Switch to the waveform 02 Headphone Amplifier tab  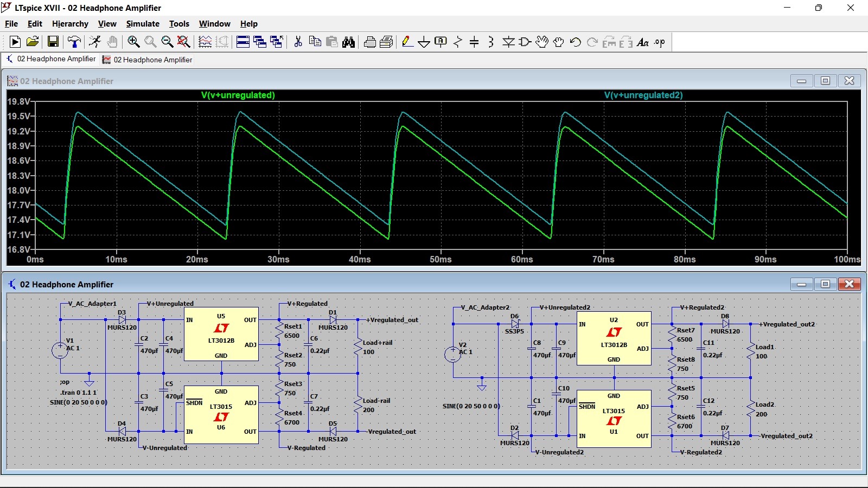coord(148,60)
